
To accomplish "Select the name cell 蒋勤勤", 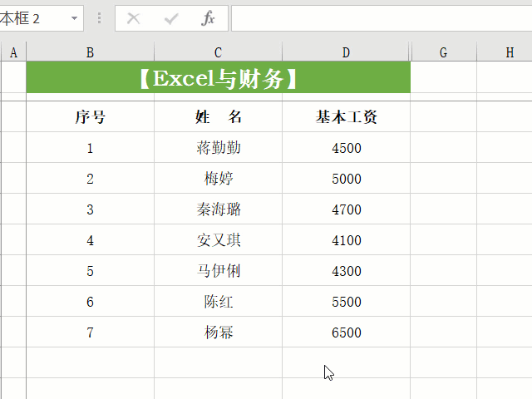I will click(218, 148).
